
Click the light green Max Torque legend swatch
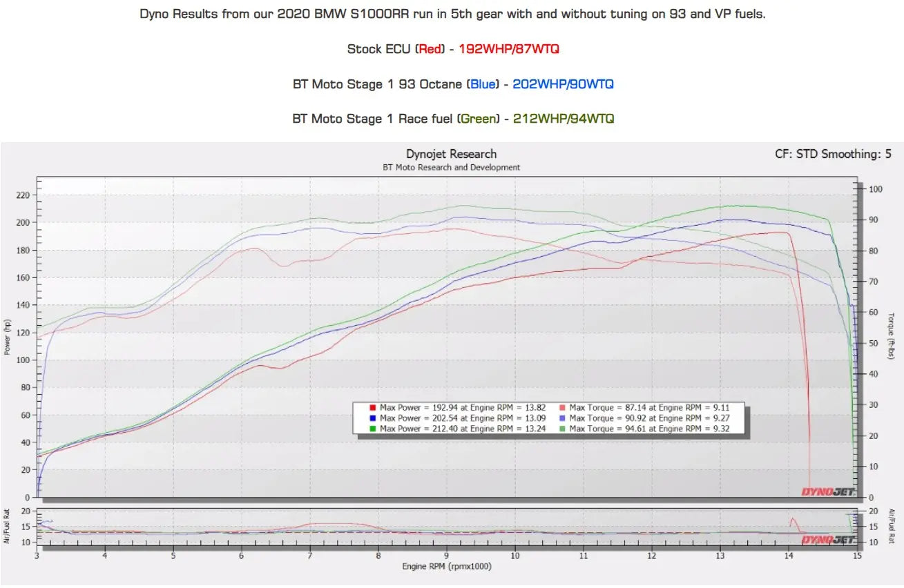(562, 429)
